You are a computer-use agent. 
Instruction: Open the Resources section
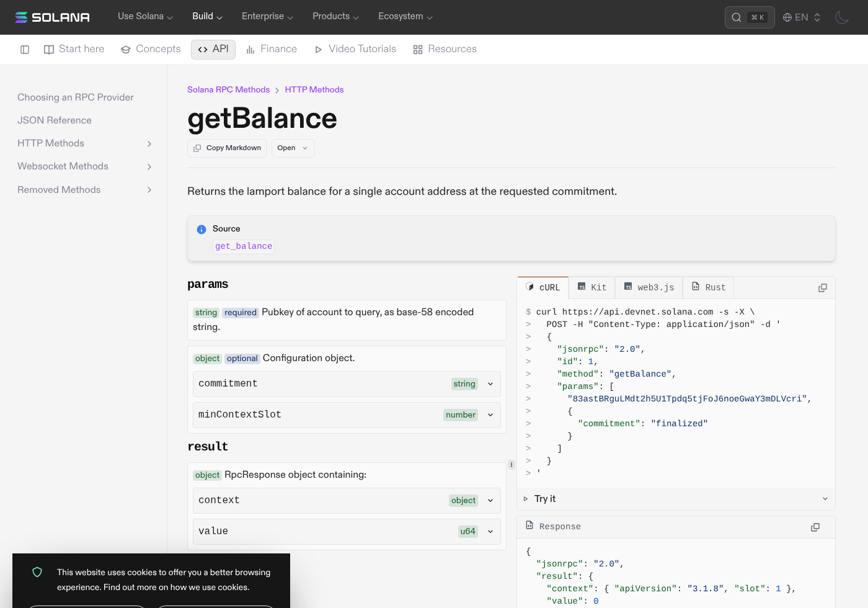click(x=445, y=49)
